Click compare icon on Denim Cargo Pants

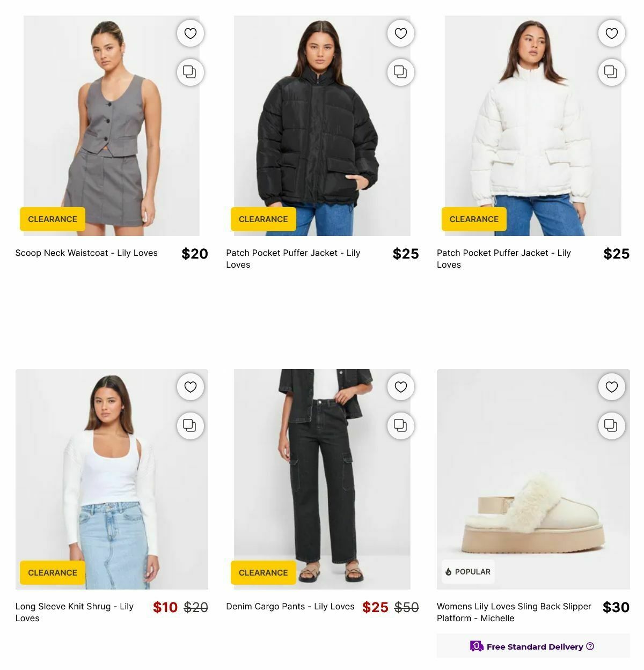401,425
